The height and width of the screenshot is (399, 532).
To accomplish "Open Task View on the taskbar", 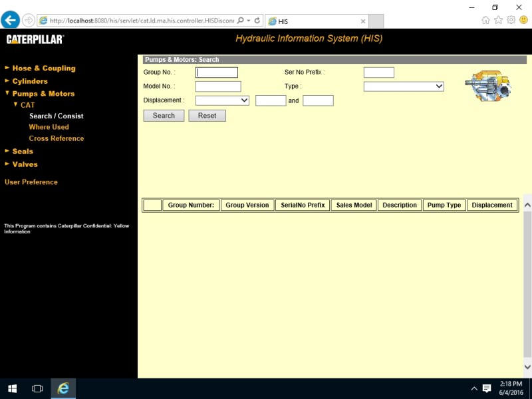I will click(x=37, y=388).
